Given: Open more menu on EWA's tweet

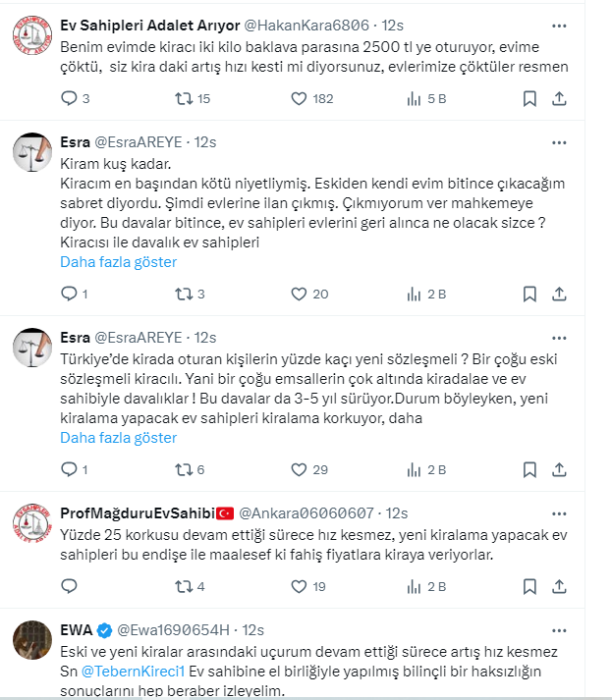Looking at the screenshot, I should [x=559, y=629].
